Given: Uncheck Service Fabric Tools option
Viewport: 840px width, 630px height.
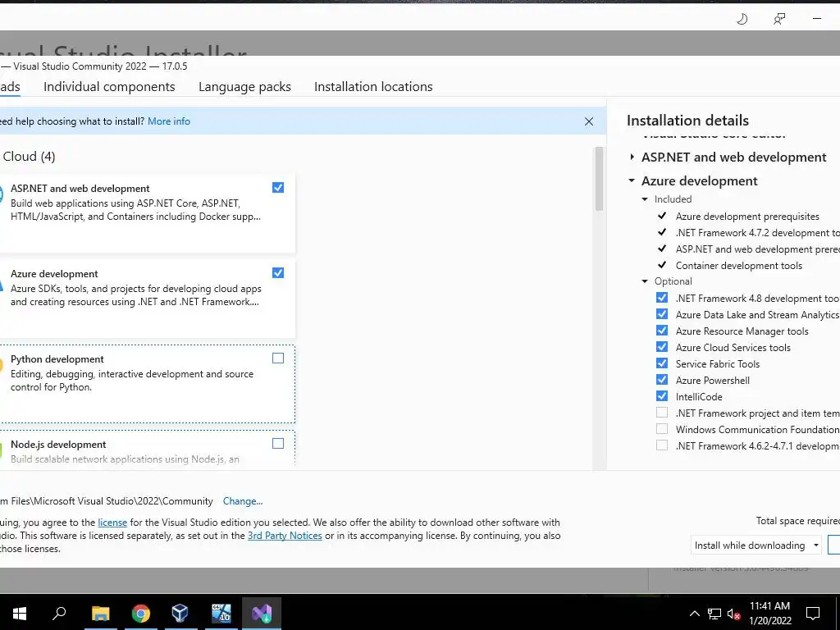Looking at the screenshot, I should (662, 363).
